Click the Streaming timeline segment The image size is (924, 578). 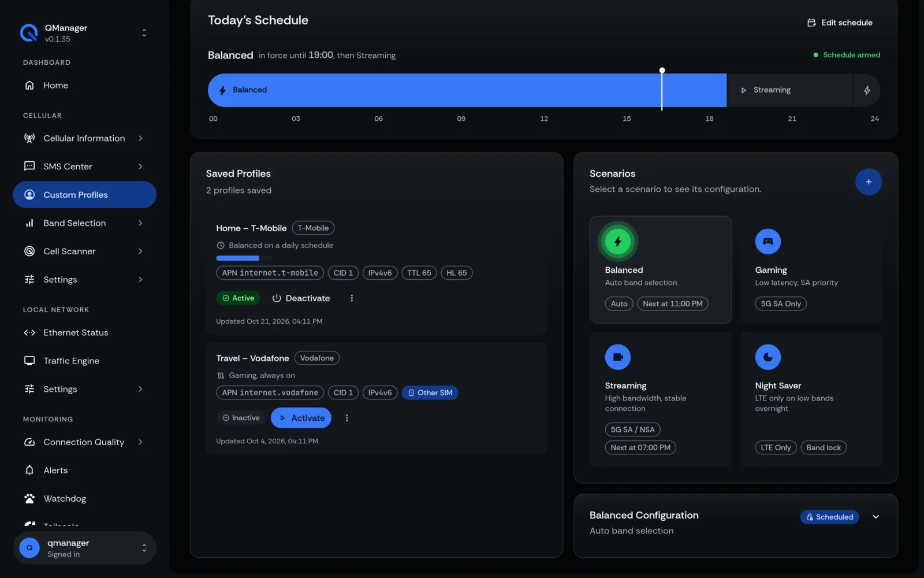point(789,90)
